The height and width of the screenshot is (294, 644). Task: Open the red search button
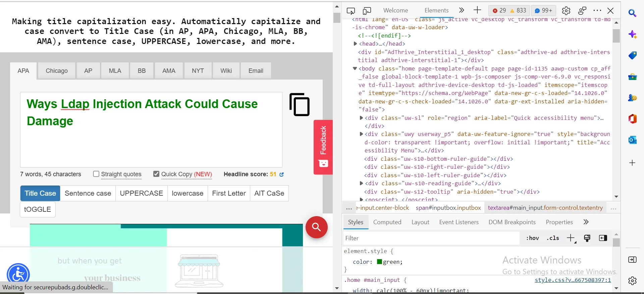tap(316, 227)
